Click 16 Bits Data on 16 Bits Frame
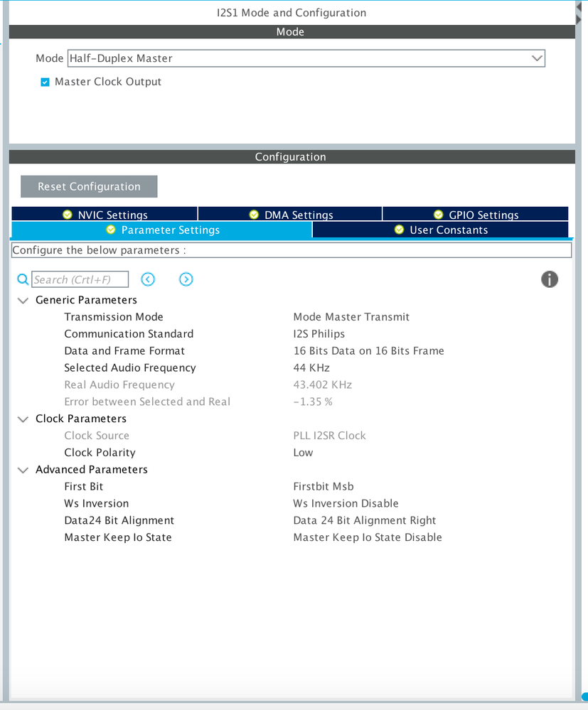 coord(369,351)
